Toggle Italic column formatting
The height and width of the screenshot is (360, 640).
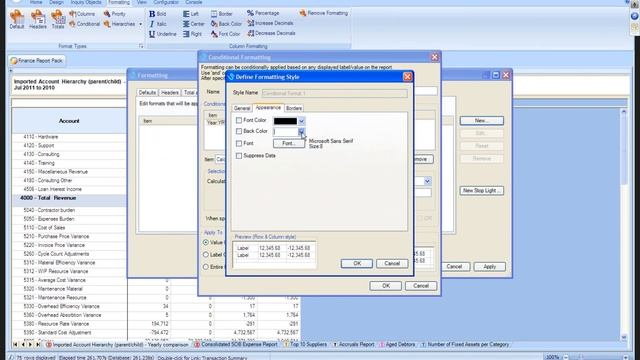(158, 24)
